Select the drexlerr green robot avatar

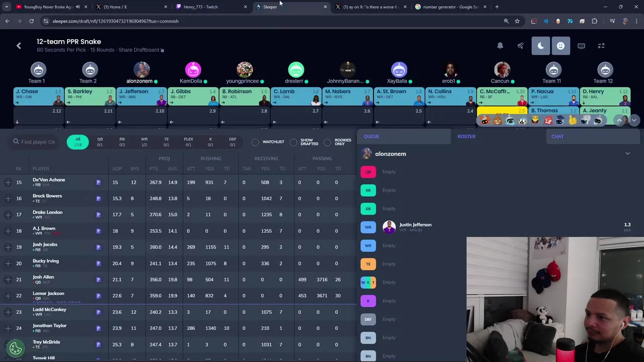(296, 70)
